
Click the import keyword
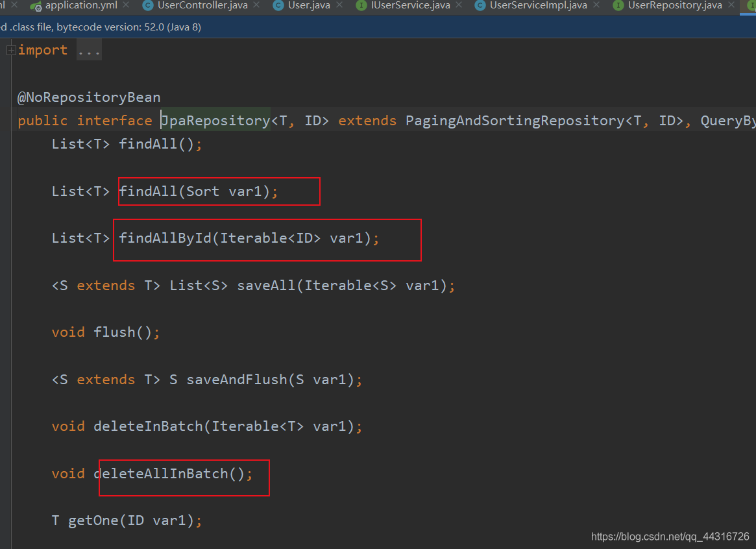[x=43, y=50]
